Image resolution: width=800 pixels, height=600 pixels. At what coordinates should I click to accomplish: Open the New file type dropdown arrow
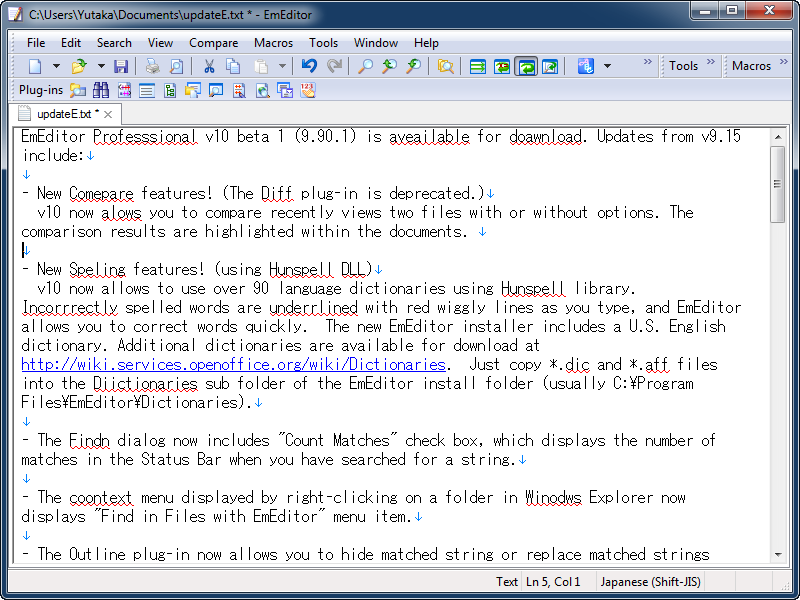(x=56, y=66)
